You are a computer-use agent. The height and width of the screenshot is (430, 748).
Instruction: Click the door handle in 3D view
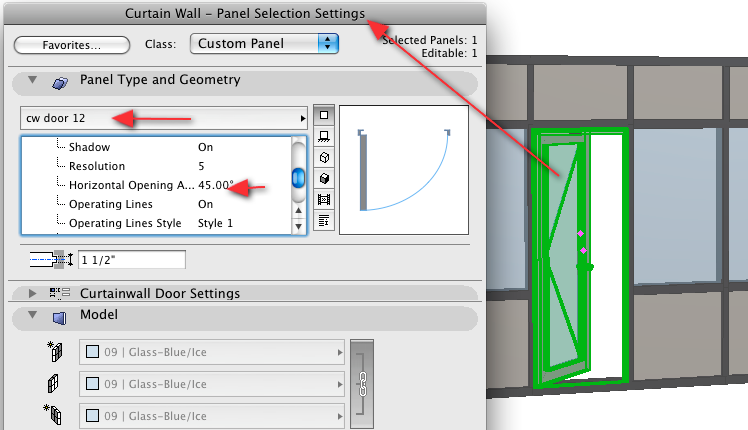pyautogui.click(x=585, y=267)
